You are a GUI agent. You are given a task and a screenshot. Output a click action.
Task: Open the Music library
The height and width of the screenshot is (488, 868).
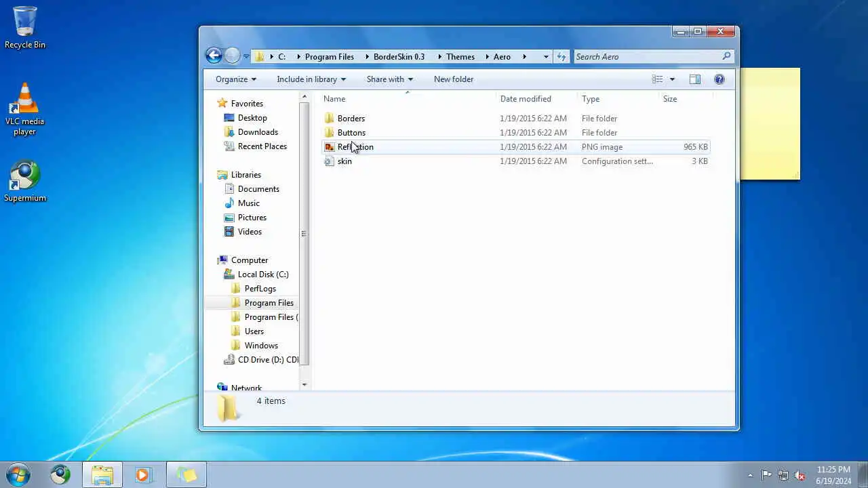coord(249,203)
